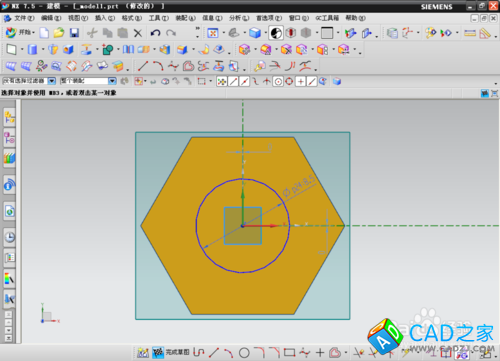Open the 插入 Insert menu
Screen dimensions: 500x361
[x=105, y=18]
